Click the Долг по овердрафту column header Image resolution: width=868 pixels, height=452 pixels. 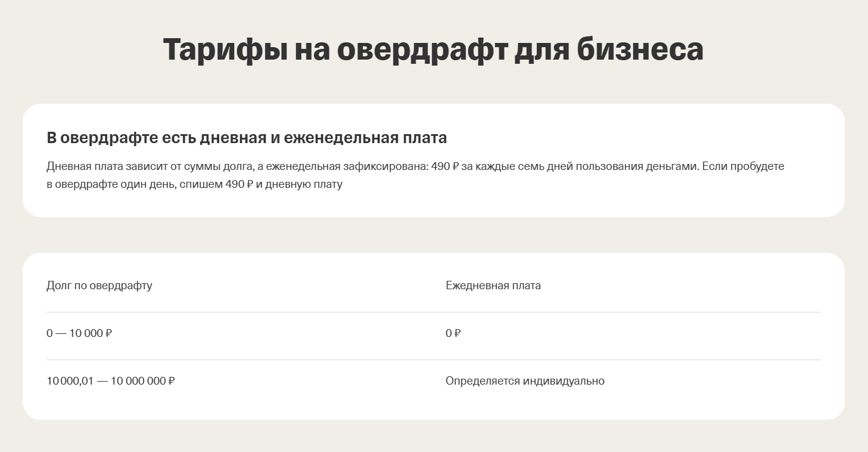[99, 286]
